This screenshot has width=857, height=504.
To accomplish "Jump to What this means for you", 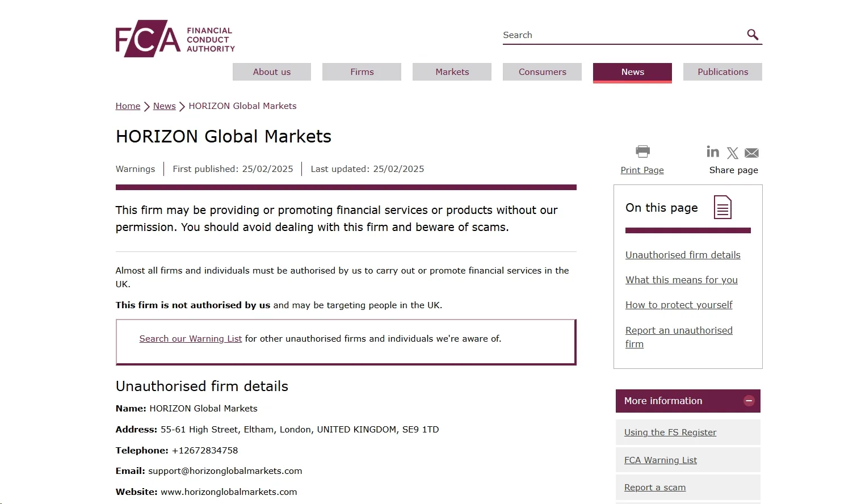I will coord(682,280).
